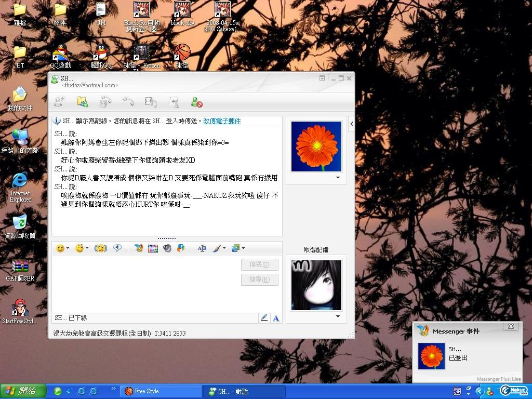Click the Messenger tray icon
Viewport: 532px width, 399px height.
[489, 392]
